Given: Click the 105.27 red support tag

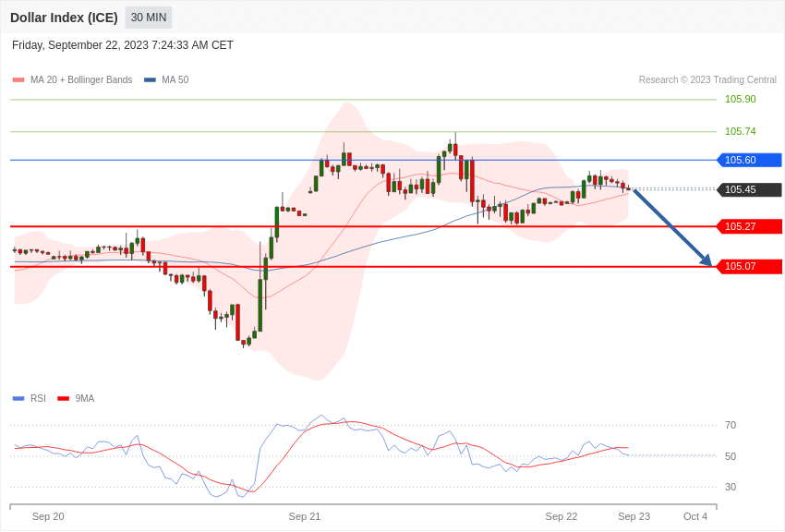Looking at the screenshot, I should (x=749, y=226).
